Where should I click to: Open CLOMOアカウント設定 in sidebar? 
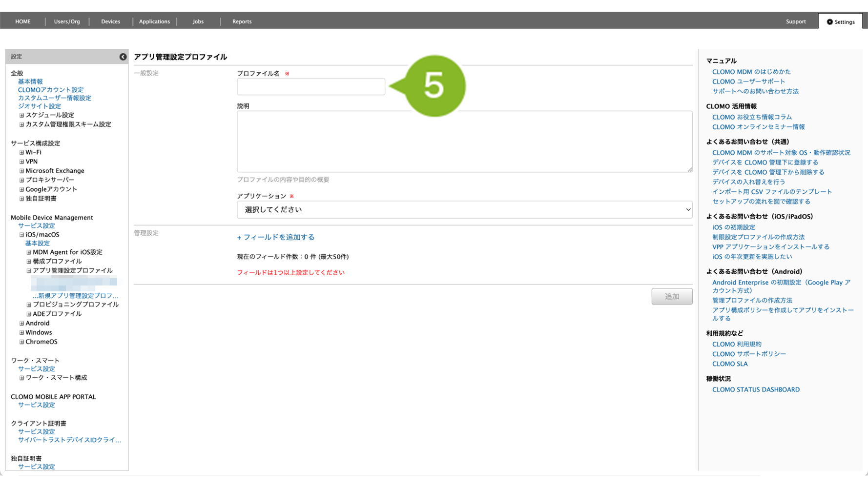click(51, 90)
